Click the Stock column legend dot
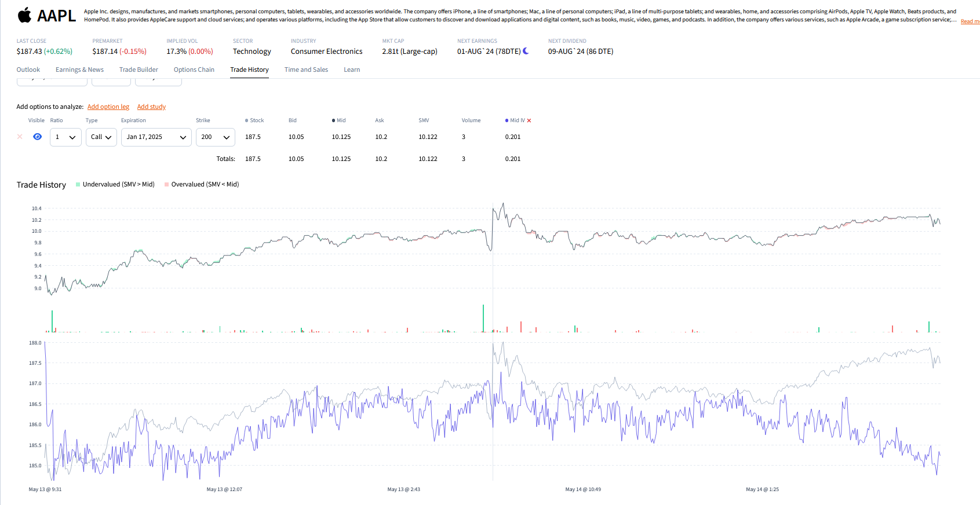The width and height of the screenshot is (980, 505). [246, 120]
